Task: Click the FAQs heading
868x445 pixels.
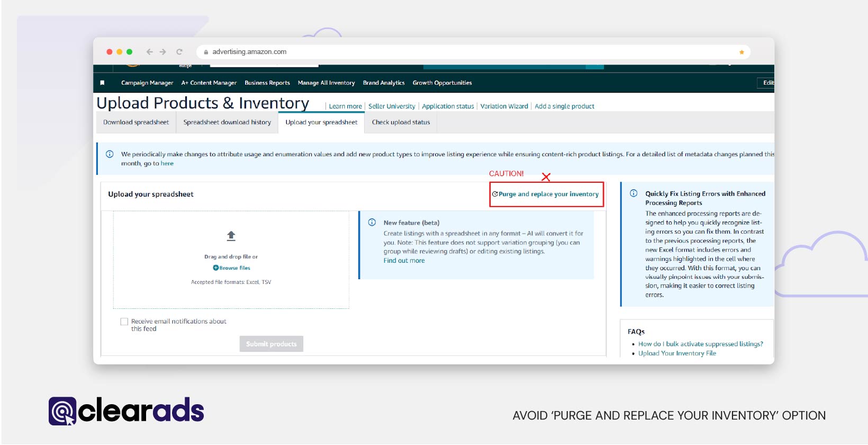Action: [636, 332]
